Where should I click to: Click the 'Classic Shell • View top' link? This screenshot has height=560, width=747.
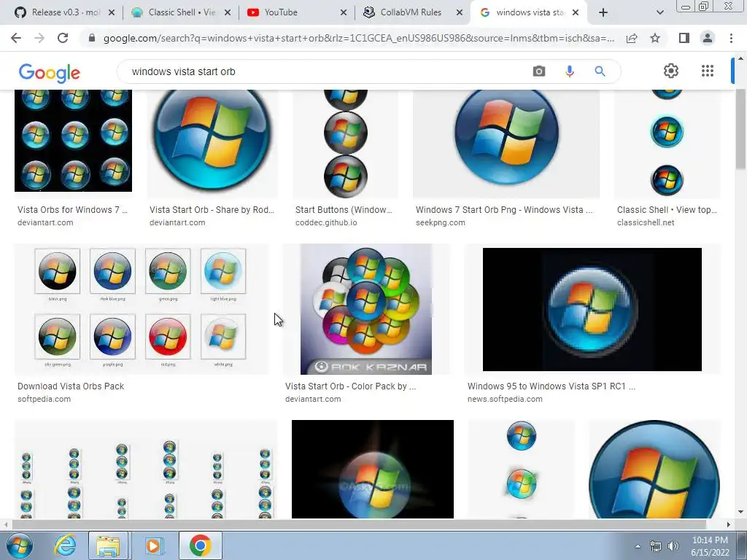pos(667,209)
